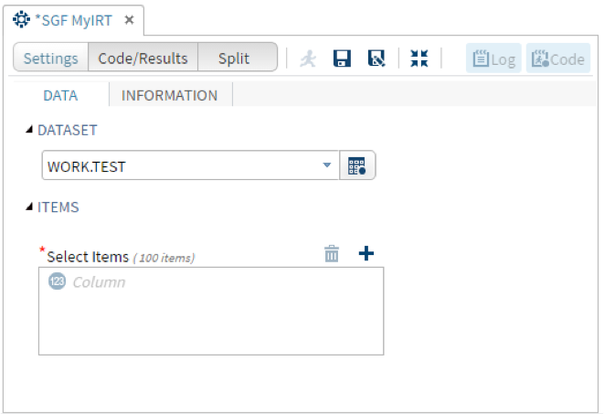Open the WORK.TEST dataset dropdown
Viewport: 604px width, 414px height.
pyautogui.click(x=327, y=167)
